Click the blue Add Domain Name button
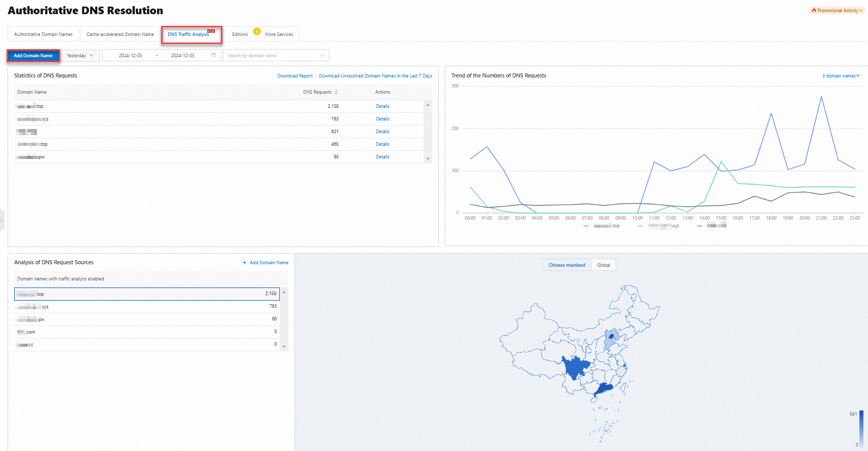The image size is (868, 451). click(33, 56)
